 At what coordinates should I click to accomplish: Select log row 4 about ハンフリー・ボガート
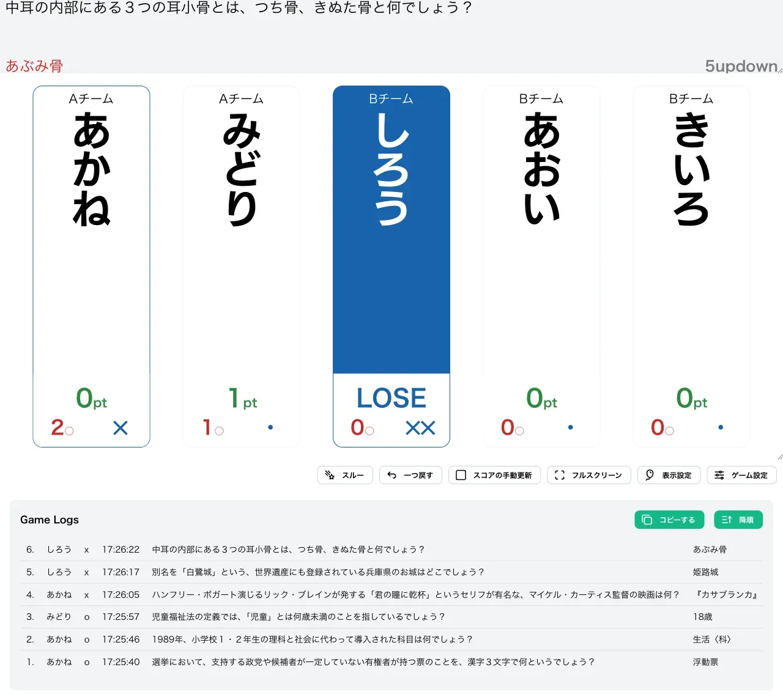point(391,594)
